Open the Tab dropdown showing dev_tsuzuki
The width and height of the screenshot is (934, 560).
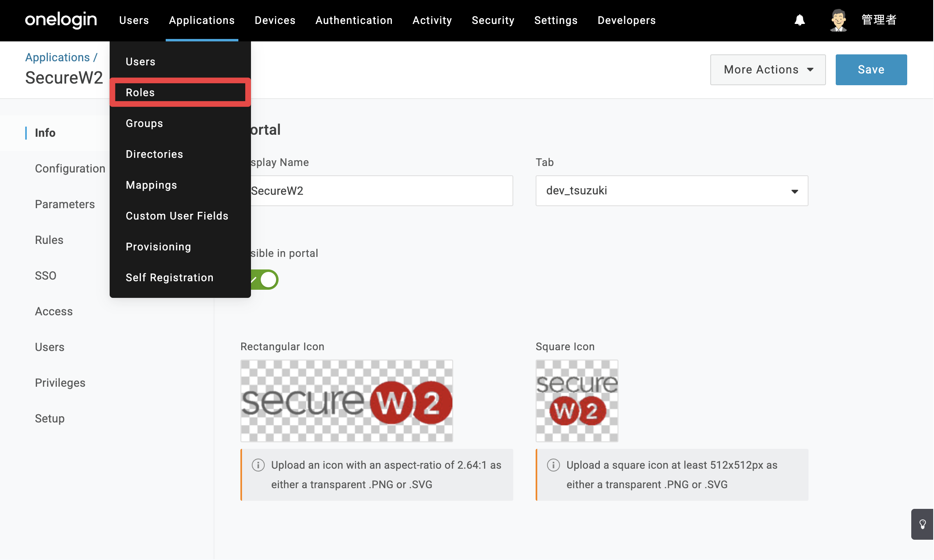pos(672,191)
